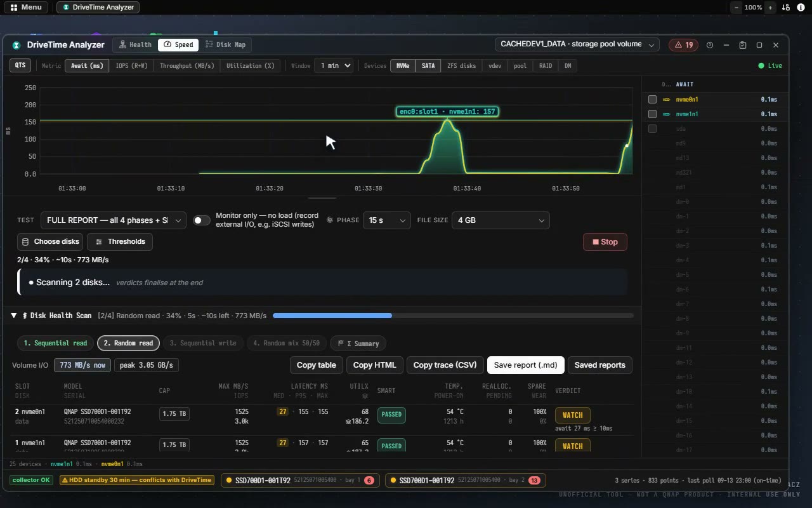Click the disk icon in Choose disks button
This screenshot has height=508, width=812.
[25, 242]
